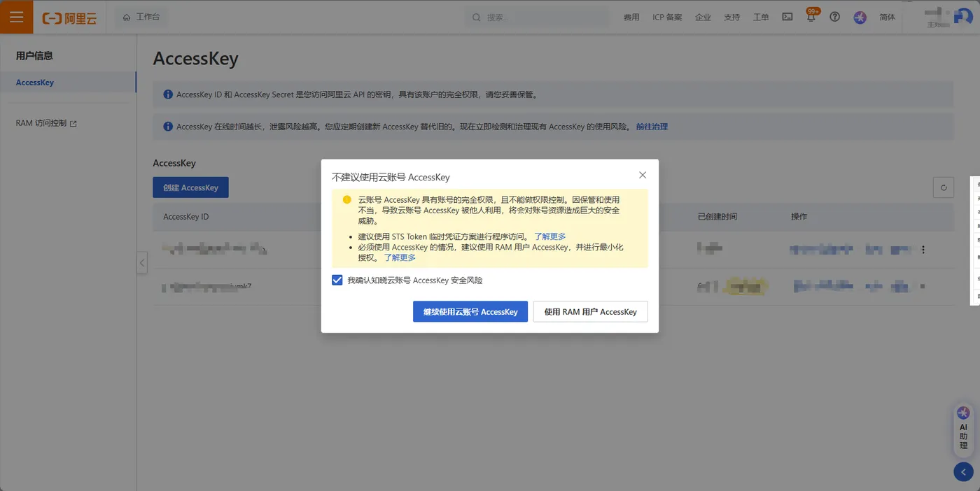Open the 费用 menu
980x491 pixels.
[x=631, y=17]
